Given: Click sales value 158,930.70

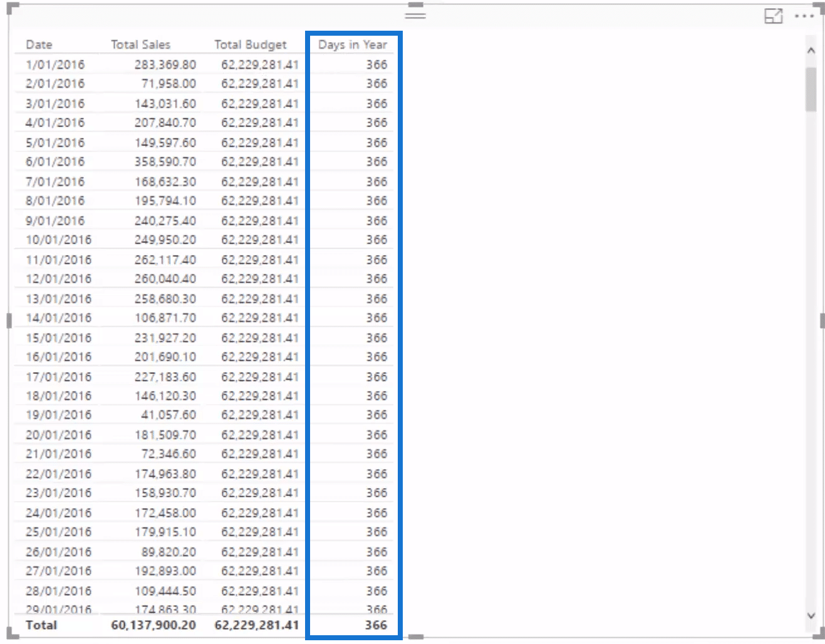Looking at the screenshot, I should point(165,492).
